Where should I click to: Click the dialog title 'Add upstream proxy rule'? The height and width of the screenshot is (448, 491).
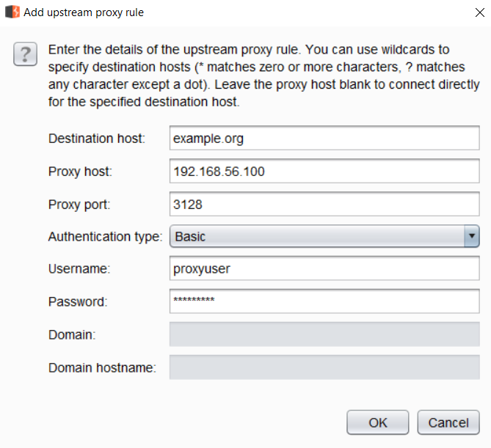click(84, 12)
